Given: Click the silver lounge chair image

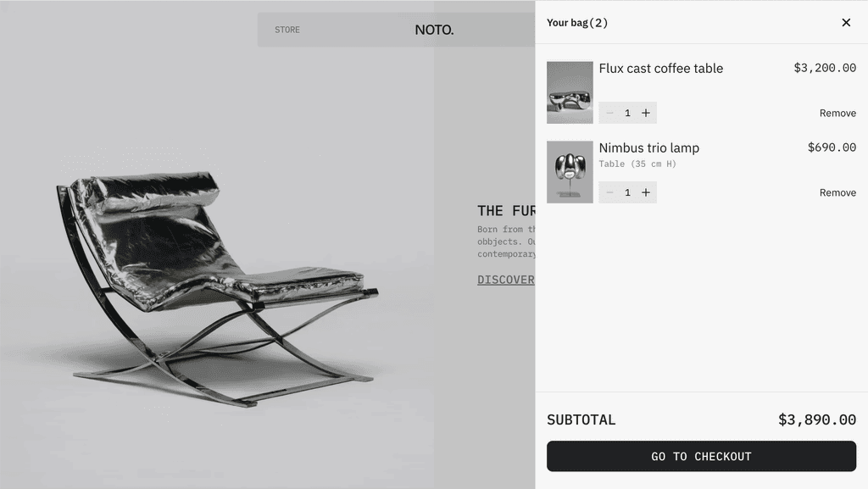Looking at the screenshot, I should (x=218, y=287).
